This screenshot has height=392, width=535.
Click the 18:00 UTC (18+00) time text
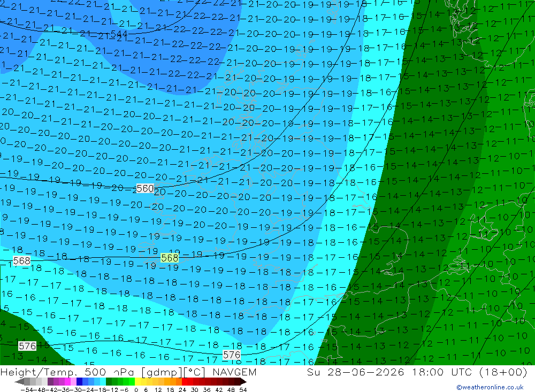(470, 372)
